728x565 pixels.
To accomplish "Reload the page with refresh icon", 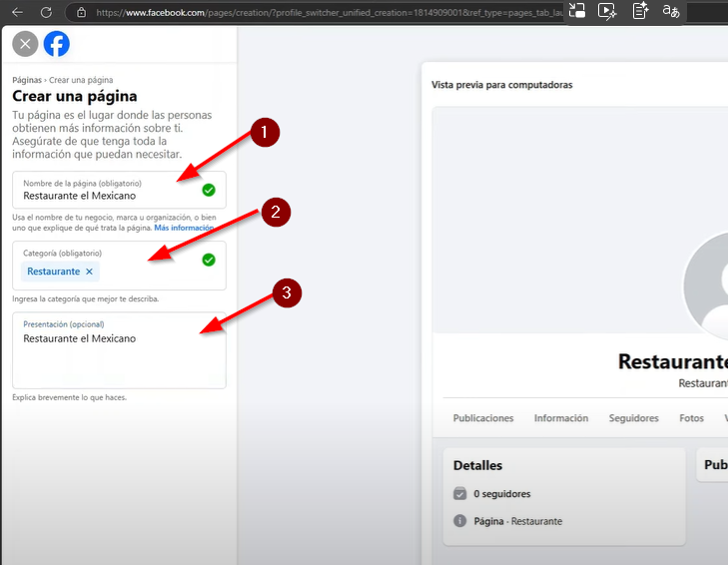I will [46, 12].
